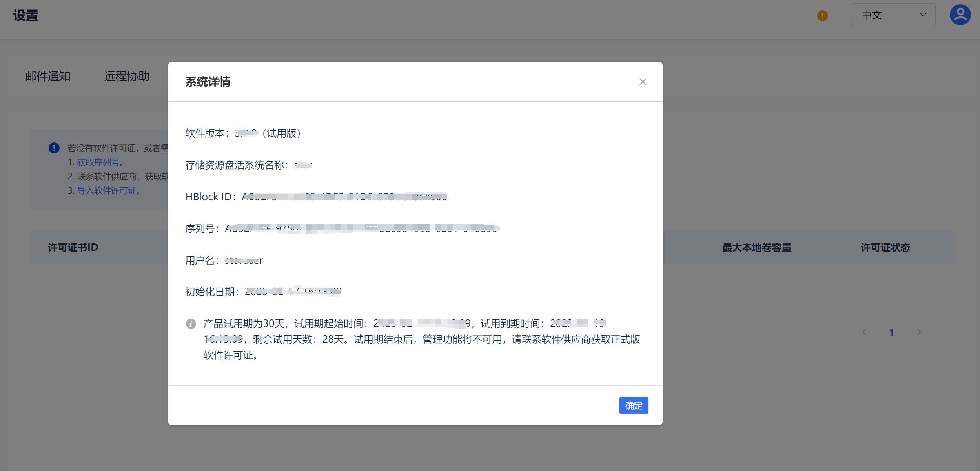Click the 初始化日期 line
Screen dimensions: 980x471
(263, 292)
